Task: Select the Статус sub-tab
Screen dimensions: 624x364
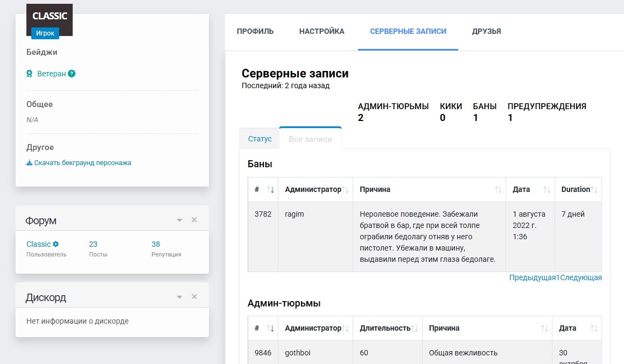Action: [260, 139]
